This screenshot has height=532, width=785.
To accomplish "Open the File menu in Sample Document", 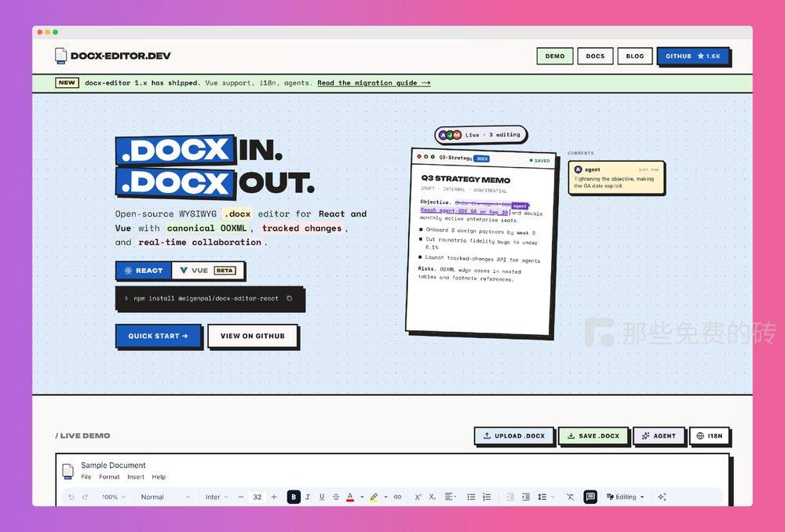I will coord(86,477).
